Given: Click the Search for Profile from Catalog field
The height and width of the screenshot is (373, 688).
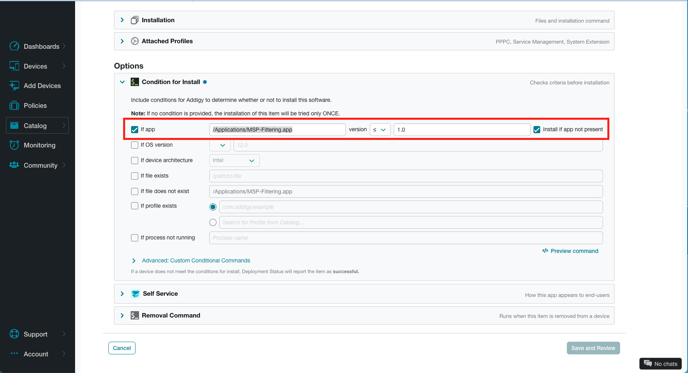Looking at the screenshot, I should click(411, 222).
